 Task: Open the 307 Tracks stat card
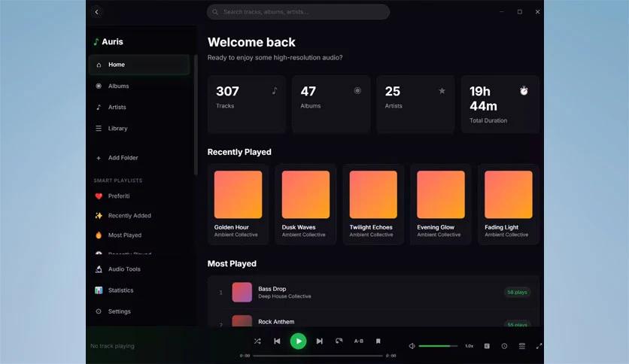pos(247,104)
